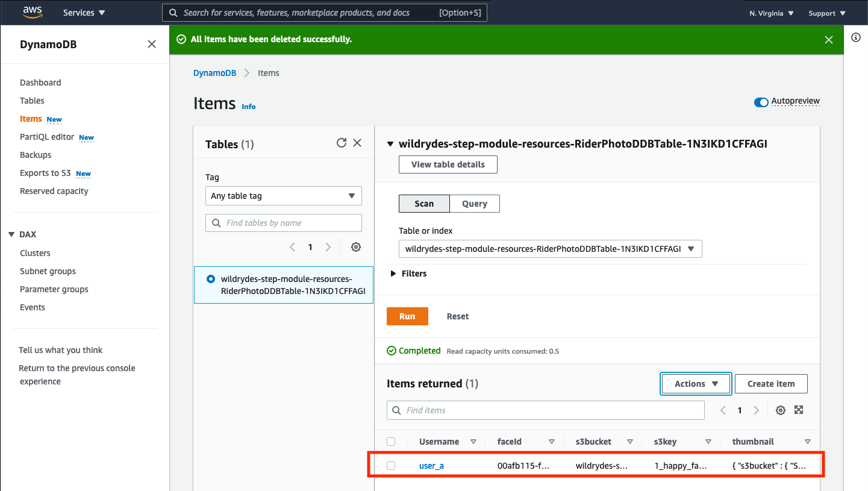Image resolution: width=868 pixels, height=491 pixels.
Task: Focus the AWS services search field
Action: point(325,13)
